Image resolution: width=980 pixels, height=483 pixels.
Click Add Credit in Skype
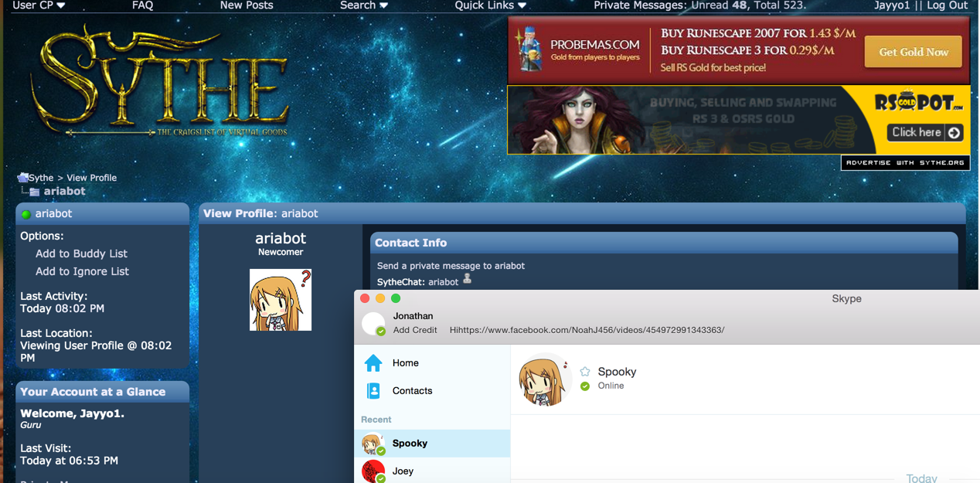(415, 330)
